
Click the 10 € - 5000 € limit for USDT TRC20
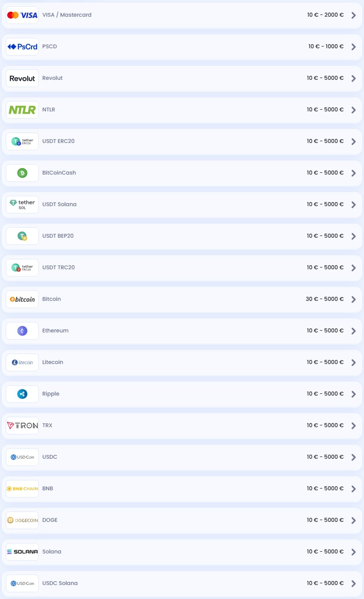tap(325, 267)
